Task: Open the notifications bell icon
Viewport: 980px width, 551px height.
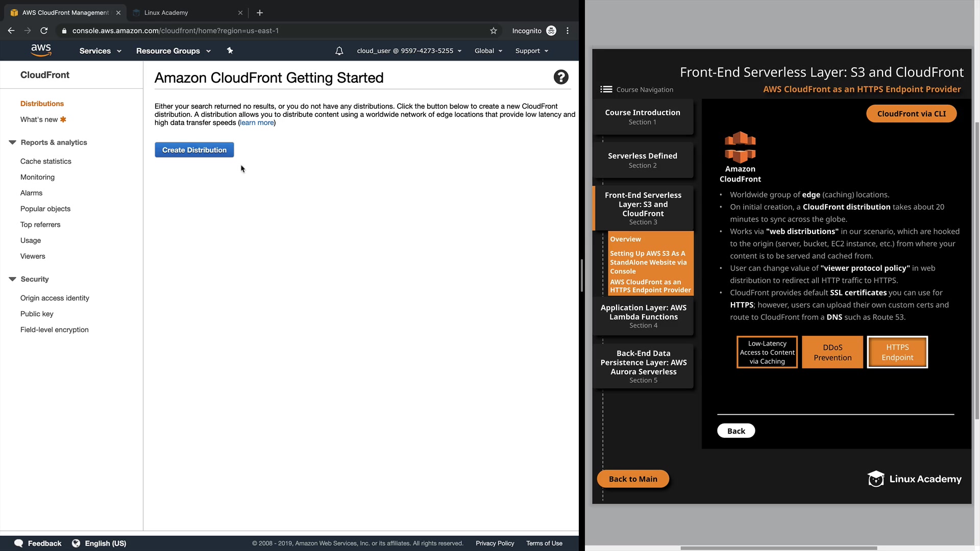Action: click(x=339, y=51)
